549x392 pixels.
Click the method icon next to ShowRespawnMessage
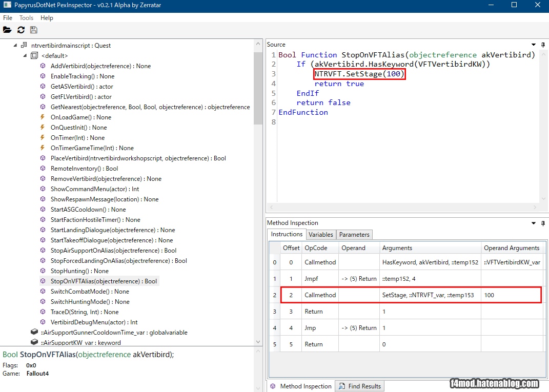(43, 199)
